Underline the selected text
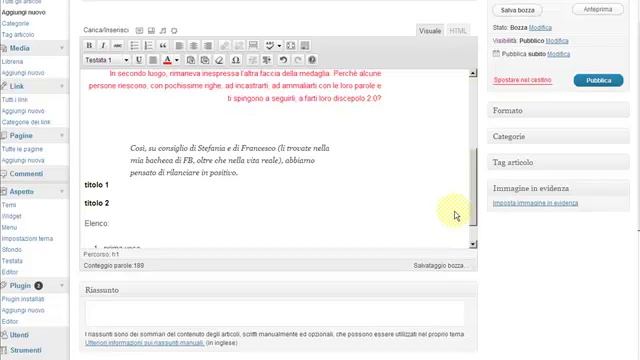640x360 pixels. point(139,60)
